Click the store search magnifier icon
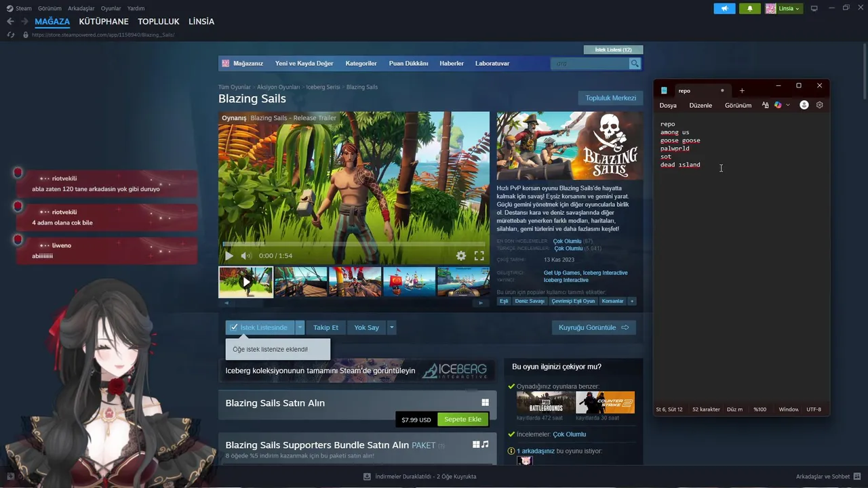This screenshot has height=488, width=868. pyautogui.click(x=635, y=63)
